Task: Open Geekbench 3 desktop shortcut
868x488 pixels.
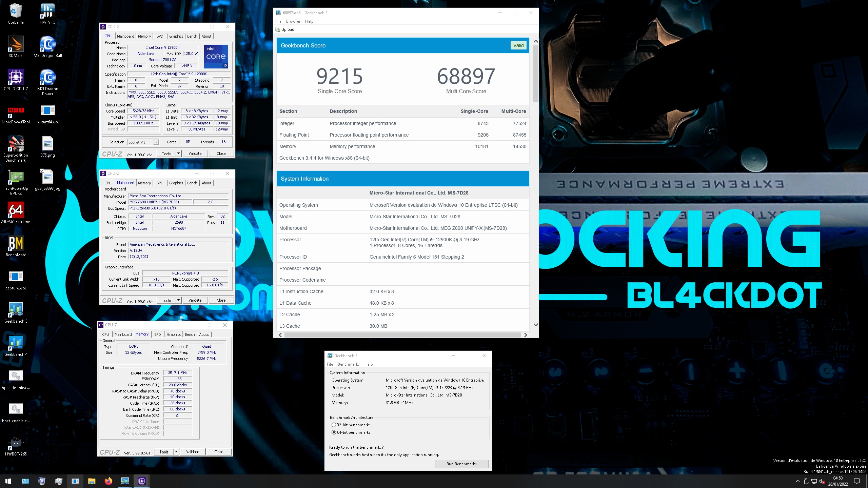Action: pyautogui.click(x=16, y=312)
